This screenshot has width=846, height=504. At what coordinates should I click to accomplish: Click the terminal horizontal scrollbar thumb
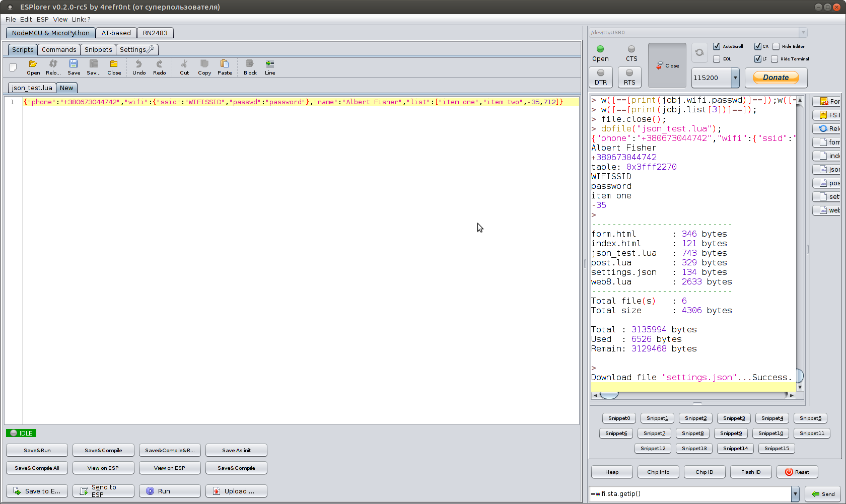(x=609, y=395)
